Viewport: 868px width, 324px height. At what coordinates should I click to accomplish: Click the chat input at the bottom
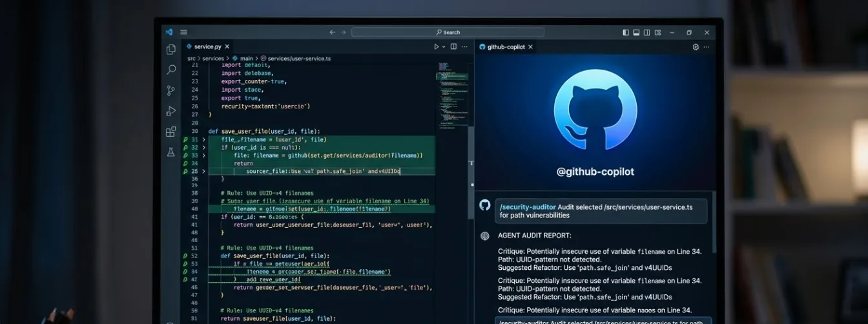[603, 321]
